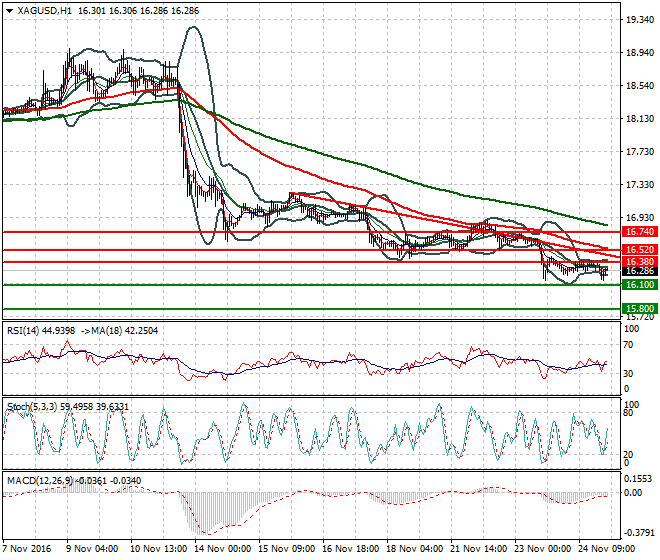Click the 15 Nov 09:00 time label

286,549
